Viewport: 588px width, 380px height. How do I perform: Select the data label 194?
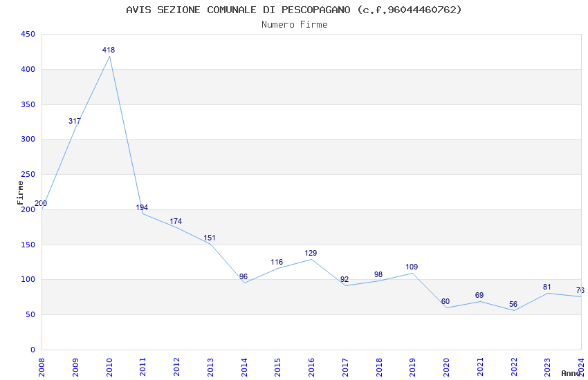click(142, 207)
